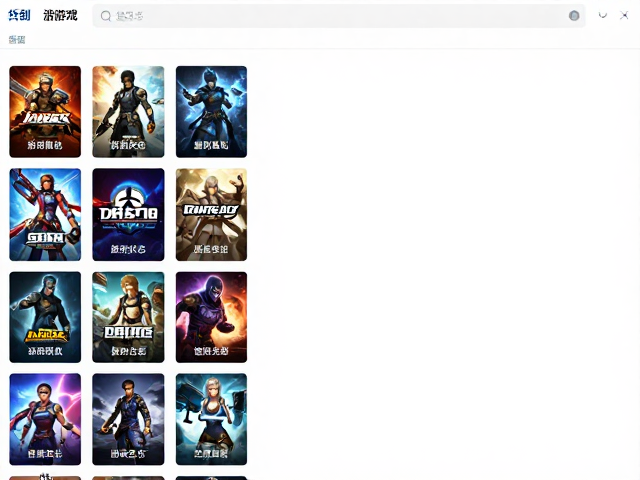Click the magnifier icon in search bar
This screenshot has width=640, height=480.
(x=106, y=16)
